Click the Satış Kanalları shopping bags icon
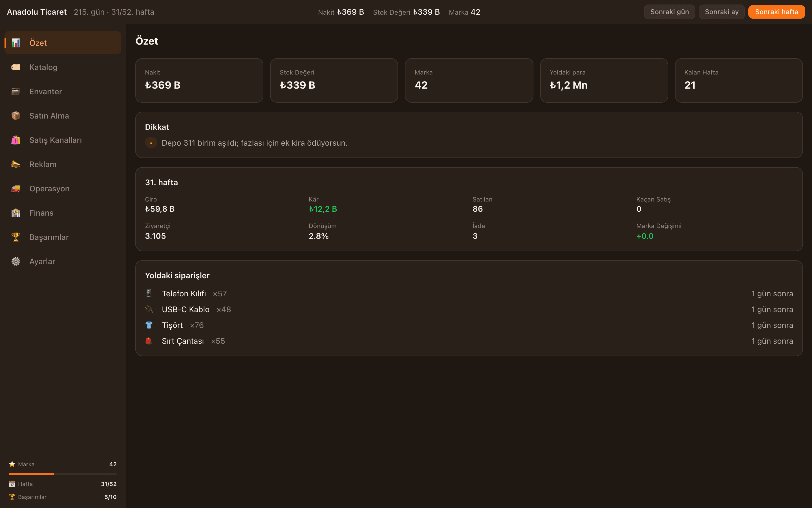This screenshot has width=812, height=508. (16, 140)
